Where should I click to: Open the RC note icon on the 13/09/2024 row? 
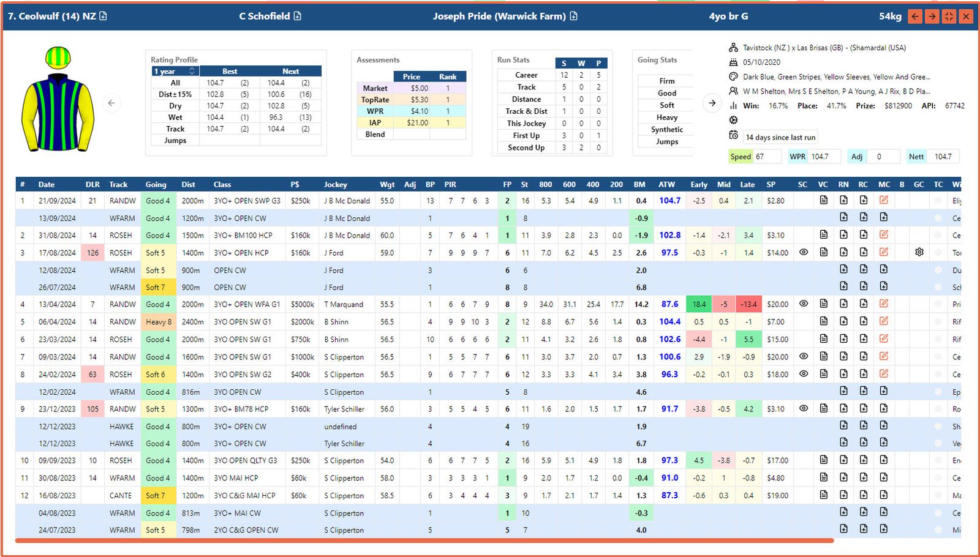tap(863, 218)
